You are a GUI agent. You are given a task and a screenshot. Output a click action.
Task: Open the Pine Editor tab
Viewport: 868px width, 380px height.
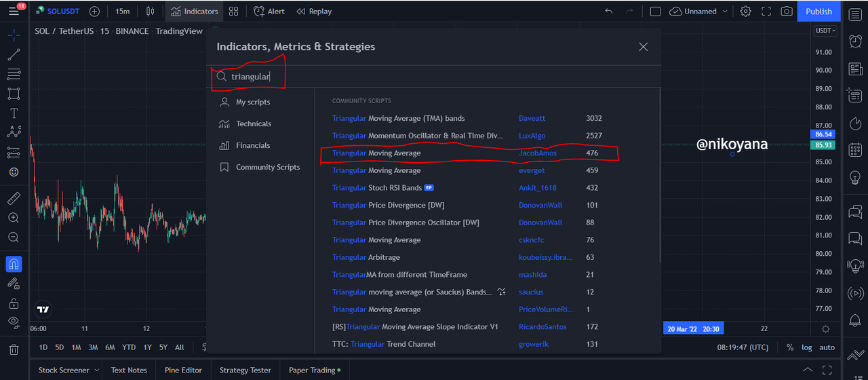[183, 370]
